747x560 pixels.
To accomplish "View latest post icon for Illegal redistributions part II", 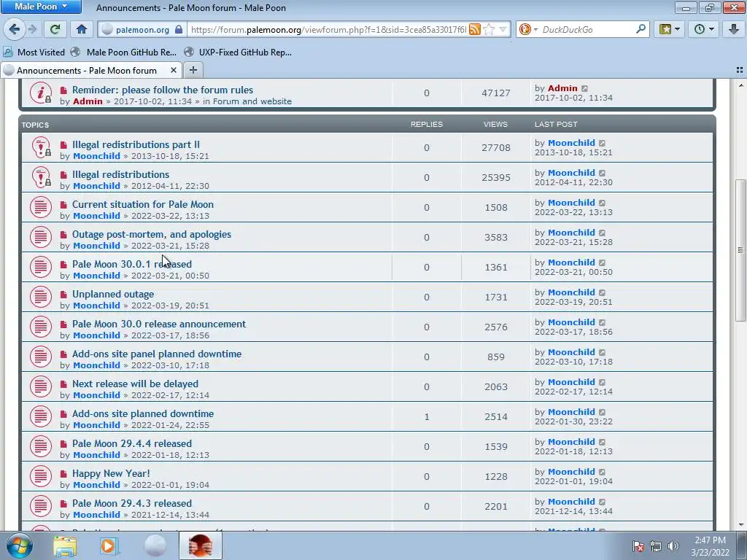I will click(x=602, y=144).
